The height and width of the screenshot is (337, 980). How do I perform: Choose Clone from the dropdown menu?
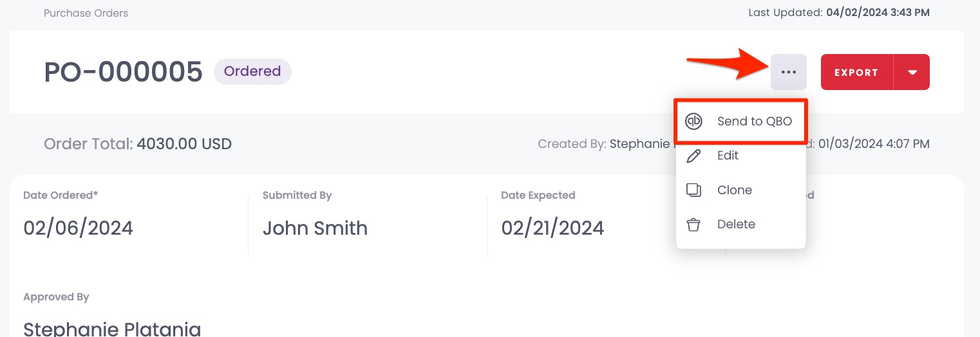click(740, 190)
